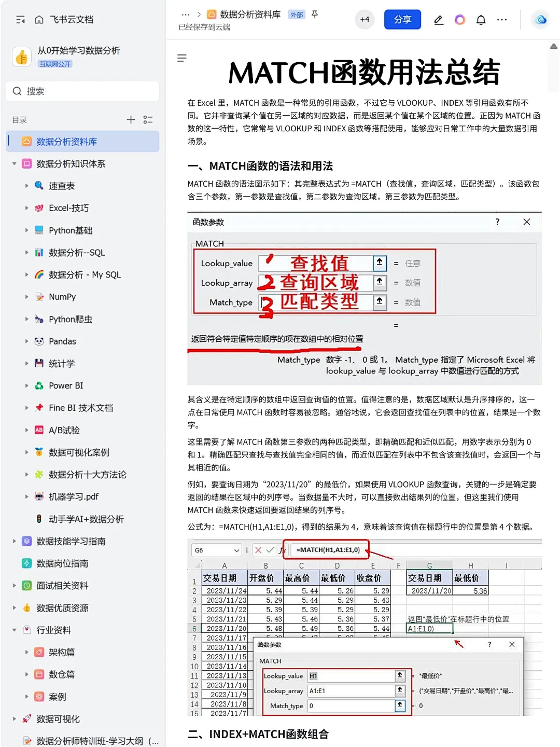Open Fine BI 技术文档 page
Viewport: 560px width, 747px height.
coord(81,408)
